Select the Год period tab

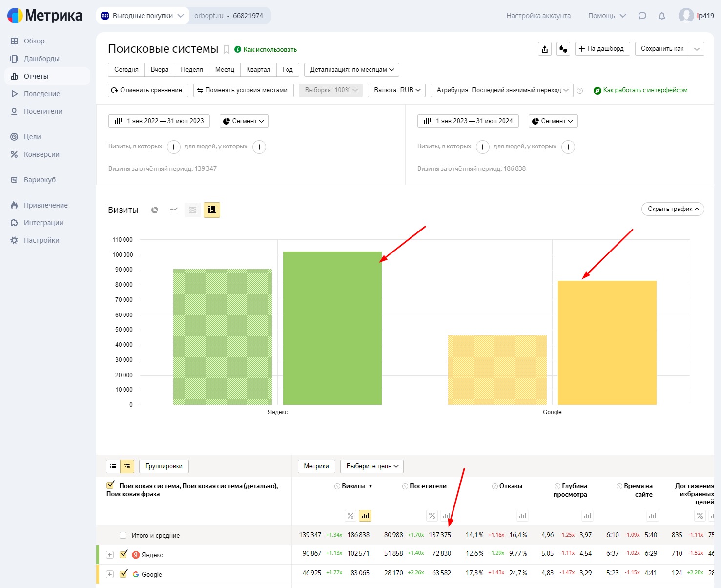coord(288,70)
